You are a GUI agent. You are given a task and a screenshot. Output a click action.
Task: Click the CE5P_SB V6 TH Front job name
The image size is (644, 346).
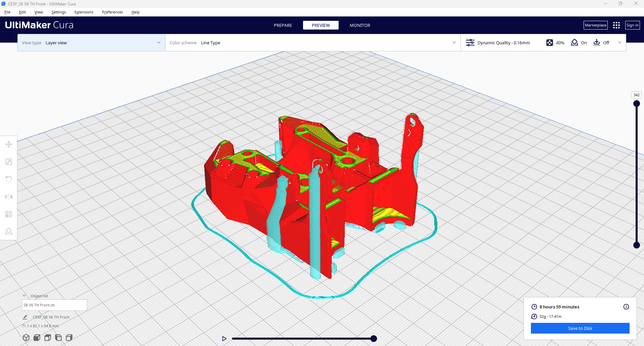(x=51, y=317)
